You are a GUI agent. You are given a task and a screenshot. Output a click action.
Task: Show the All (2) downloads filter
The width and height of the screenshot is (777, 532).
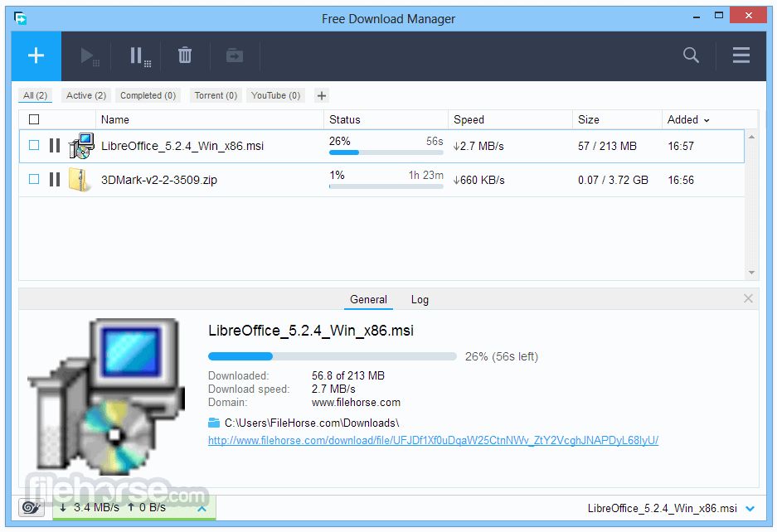pyautogui.click(x=35, y=95)
